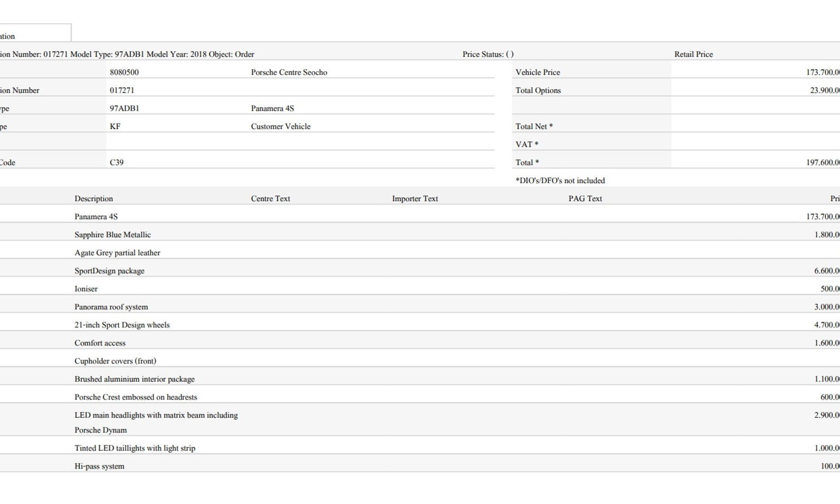Click the 'Vehicle Price' label

coord(538,72)
